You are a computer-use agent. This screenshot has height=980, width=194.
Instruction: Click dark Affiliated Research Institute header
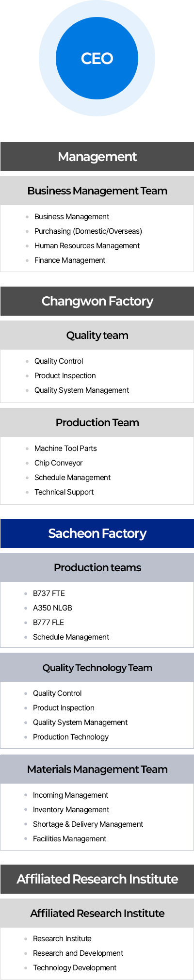[x=97, y=879]
